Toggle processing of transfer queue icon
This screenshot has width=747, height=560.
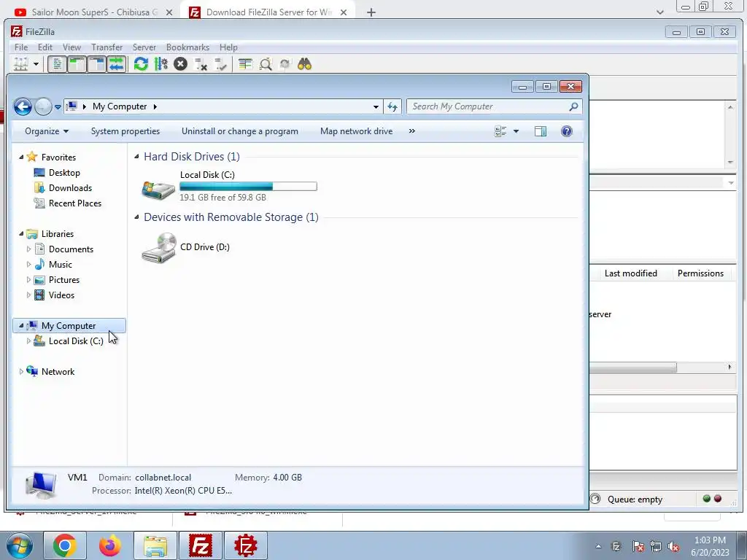[x=161, y=64]
